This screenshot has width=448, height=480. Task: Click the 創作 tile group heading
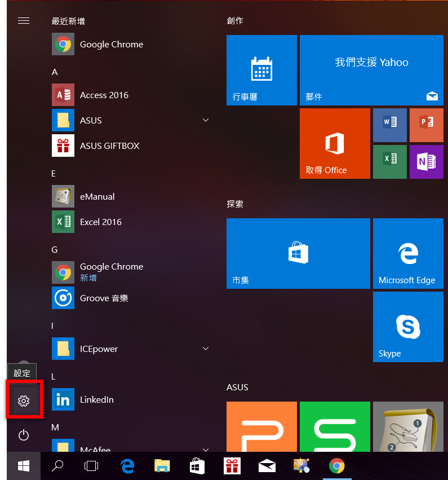click(235, 20)
